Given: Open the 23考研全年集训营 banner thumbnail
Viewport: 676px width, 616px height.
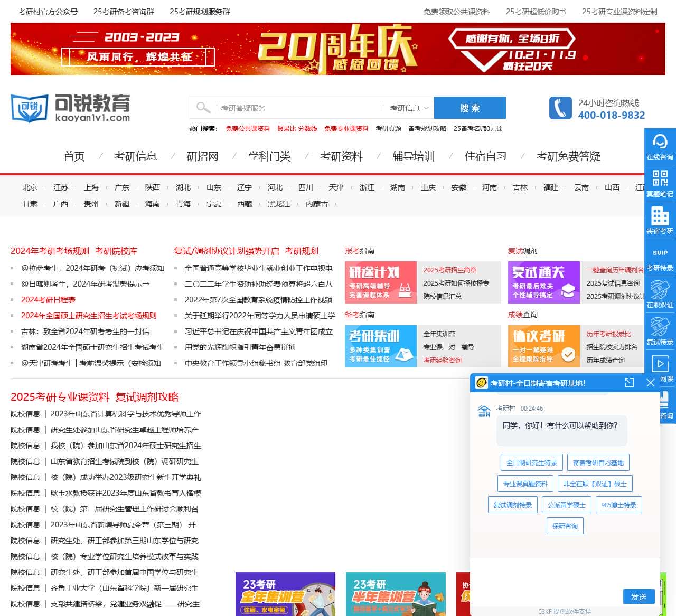Looking at the screenshot, I should [285, 593].
